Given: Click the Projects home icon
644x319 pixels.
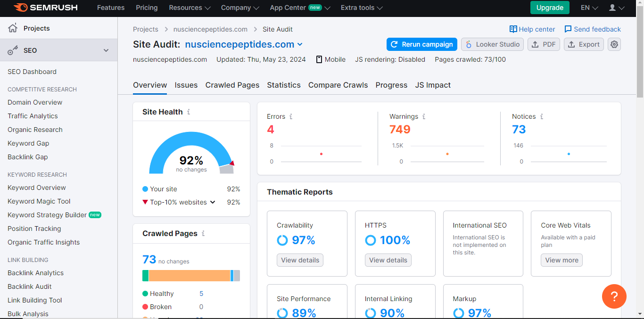Looking at the screenshot, I should point(13,28).
